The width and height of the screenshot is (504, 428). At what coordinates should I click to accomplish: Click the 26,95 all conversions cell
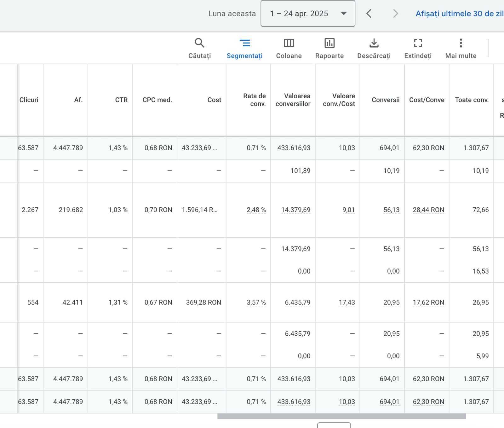481,303
